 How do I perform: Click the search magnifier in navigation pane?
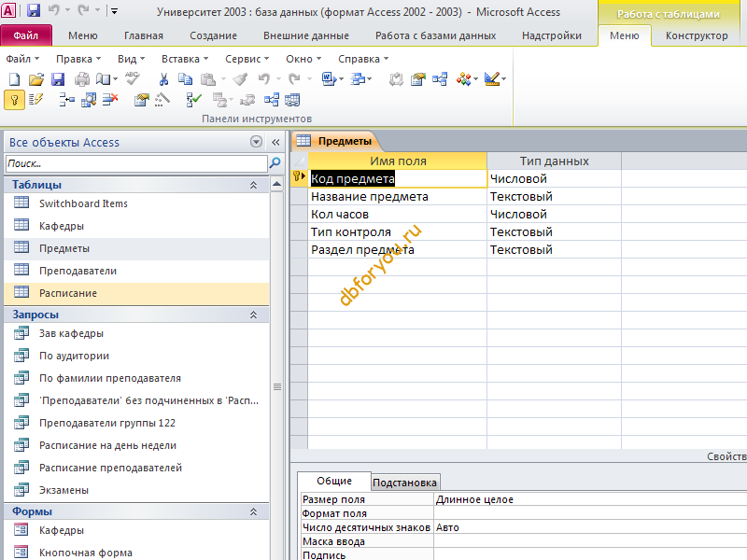tap(275, 163)
